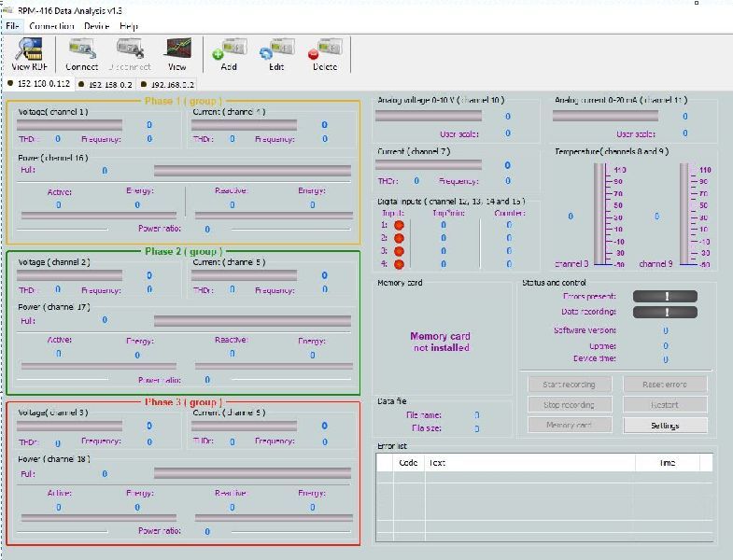733x560 pixels.
Task: Click the Connect toolbar icon
Action: tap(81, 54)
